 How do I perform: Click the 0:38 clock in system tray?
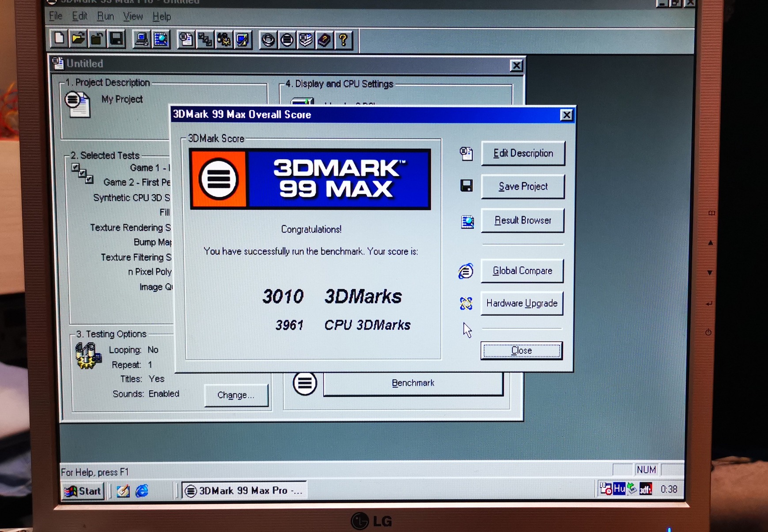point(669,489)
